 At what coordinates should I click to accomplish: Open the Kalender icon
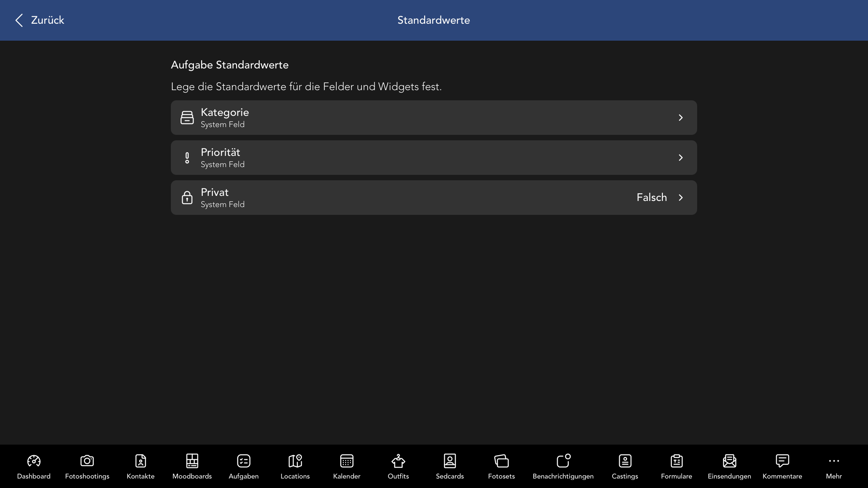(x=347, y=461)
